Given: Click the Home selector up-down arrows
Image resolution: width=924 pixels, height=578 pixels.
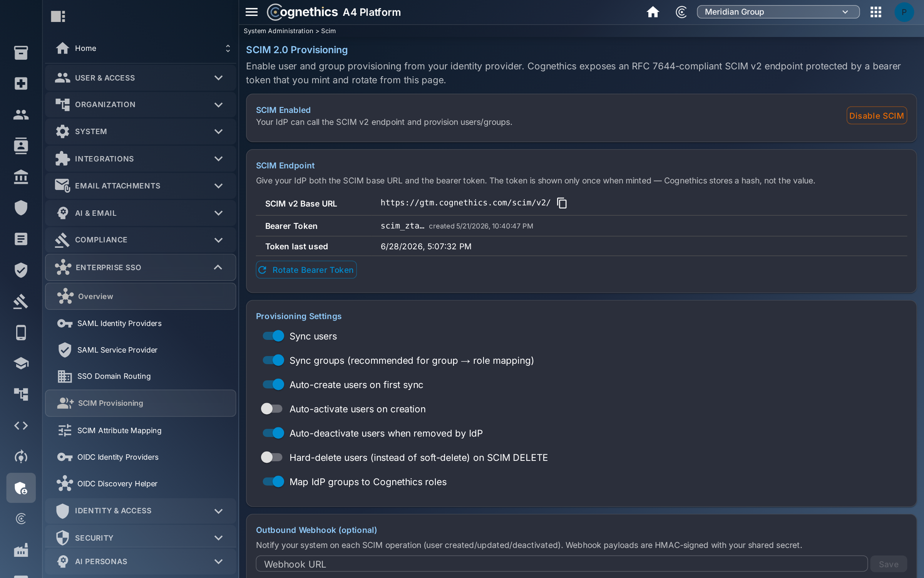Looking at the screenshot, I should pyautogui.click(x=228, y=48).
